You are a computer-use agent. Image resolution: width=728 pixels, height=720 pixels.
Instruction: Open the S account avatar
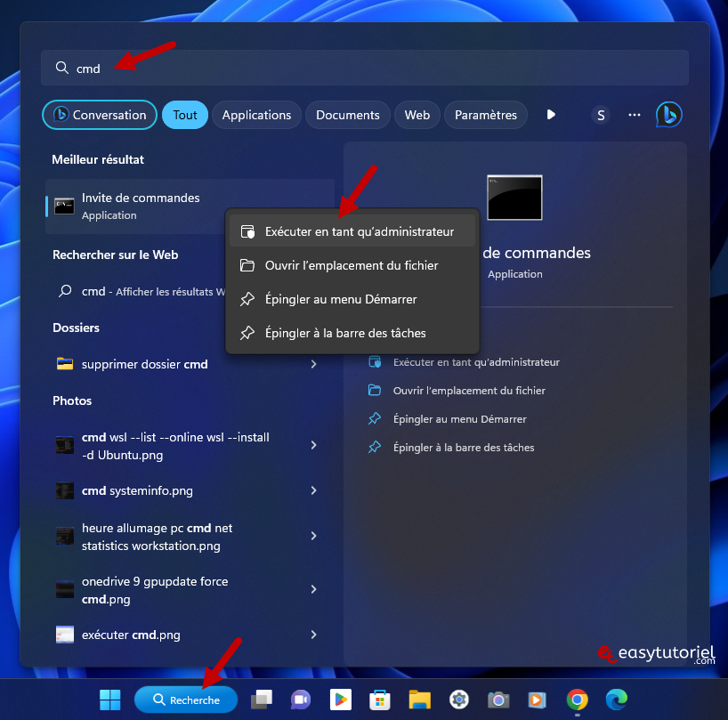[x=601, y=115]
